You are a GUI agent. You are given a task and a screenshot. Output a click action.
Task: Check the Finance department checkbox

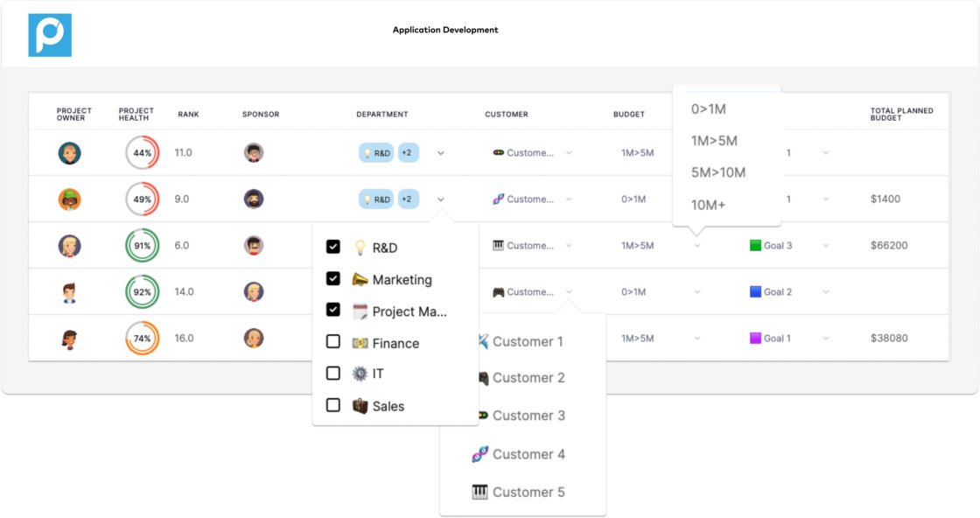333,341
